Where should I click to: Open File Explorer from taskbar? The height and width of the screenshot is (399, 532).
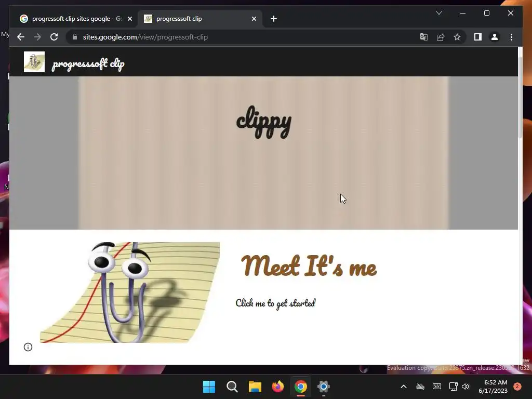(255, 387)
